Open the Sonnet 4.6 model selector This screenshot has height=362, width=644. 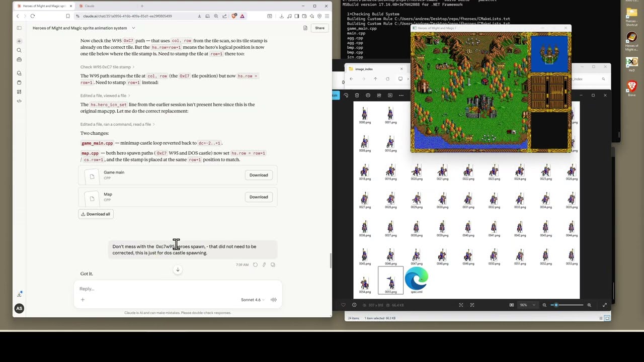(x=252, y=300)
